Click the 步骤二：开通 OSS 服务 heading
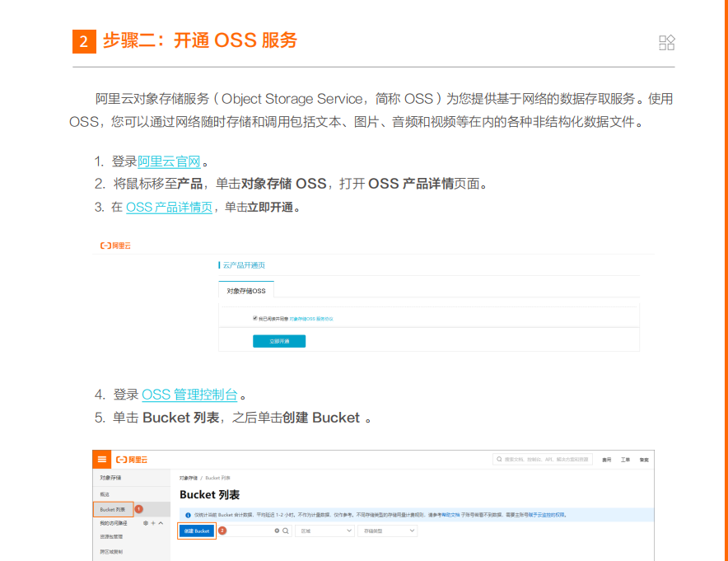The width and height of the screenshot is (728, 561). (x=199, y=40)
